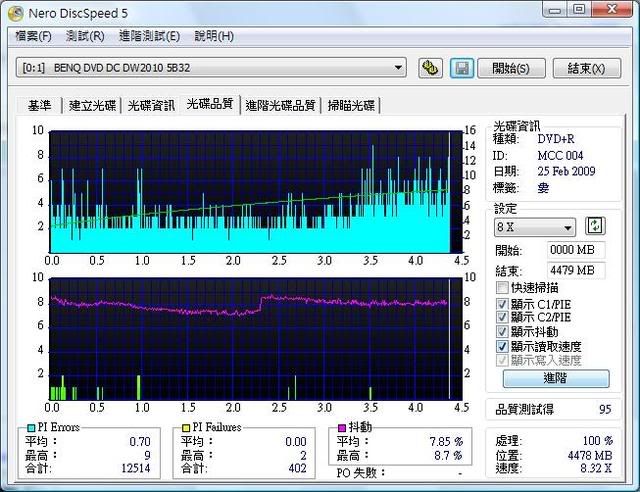Open the 進階測試(E) menu
The width and height of the screenshot is (640, 492).
tap(149, 36)
